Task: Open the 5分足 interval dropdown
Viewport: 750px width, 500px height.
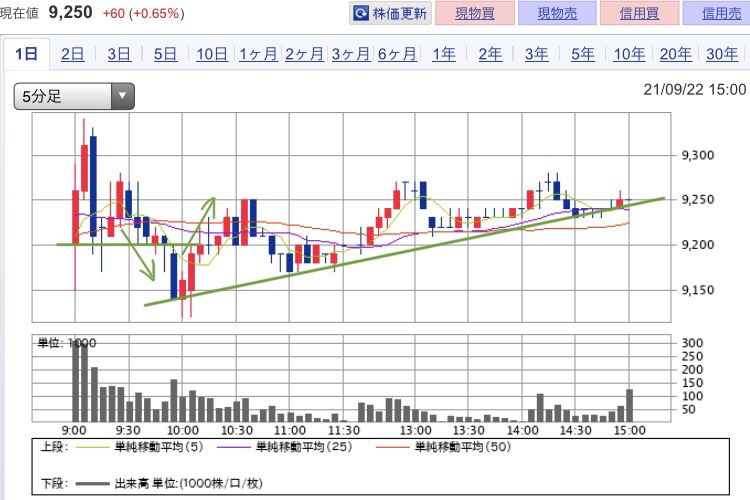Action: click(x=74, y=96)
